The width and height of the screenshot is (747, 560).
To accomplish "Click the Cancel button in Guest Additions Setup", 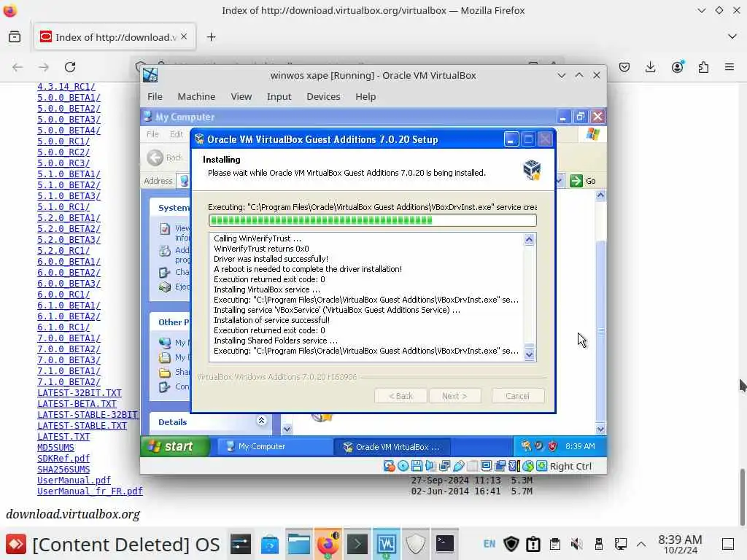I will pos(517,396).
